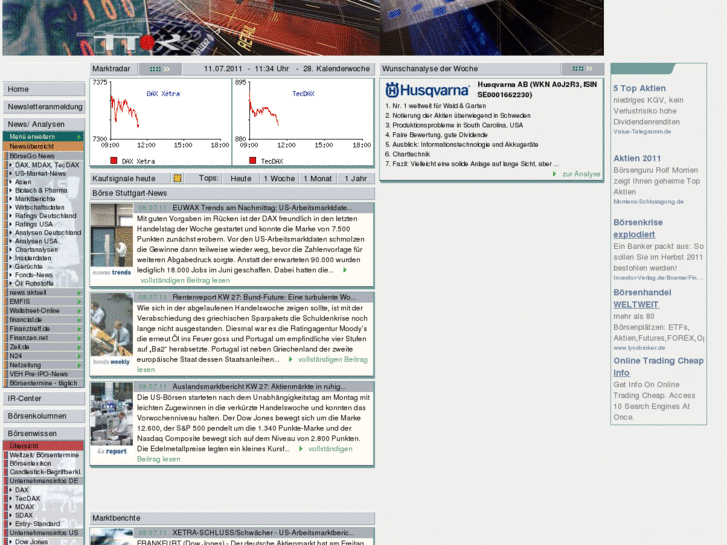Viewport: 727px width, 545px height.
Task: Click the Marktradar expand arrows icon
Action: point(160,69)
